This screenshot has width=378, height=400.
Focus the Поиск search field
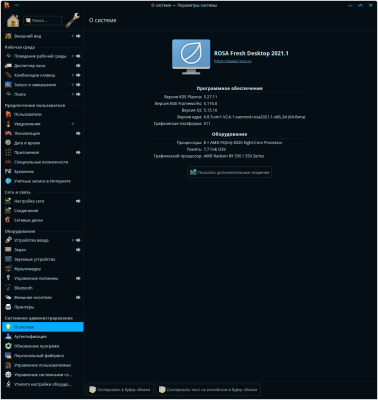point(43,20)
